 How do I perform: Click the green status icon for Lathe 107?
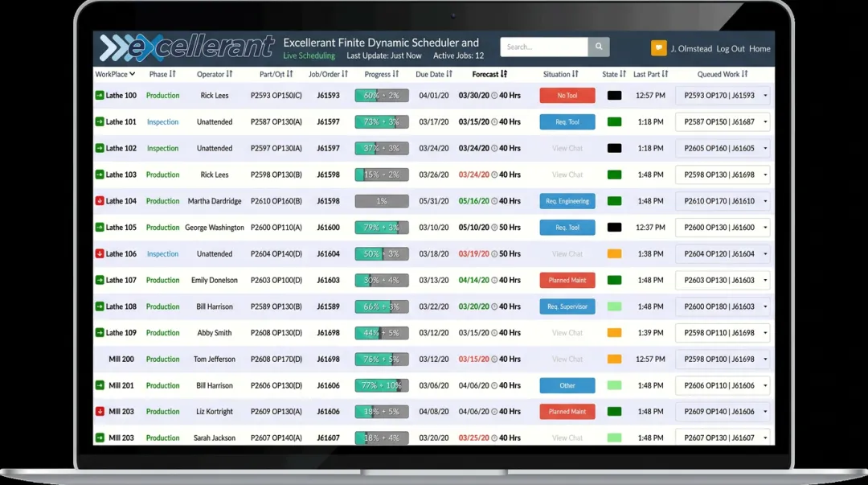[100, 280]
